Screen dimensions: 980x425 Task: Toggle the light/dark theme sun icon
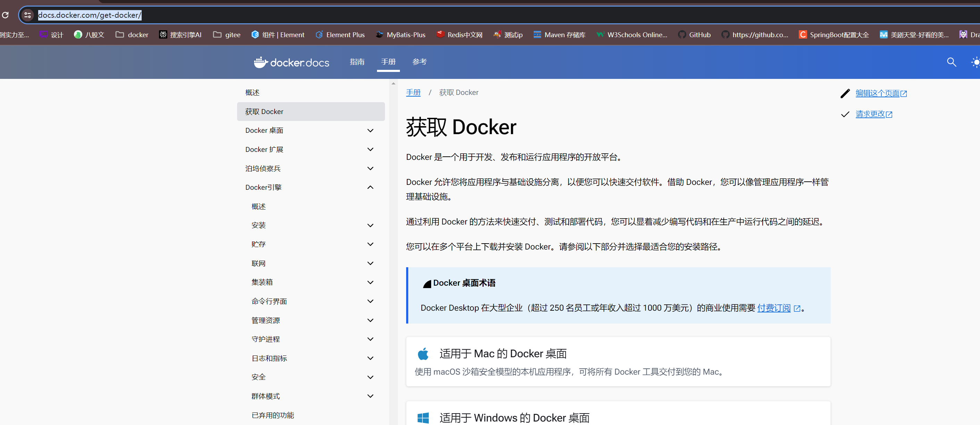coord(975,62)
